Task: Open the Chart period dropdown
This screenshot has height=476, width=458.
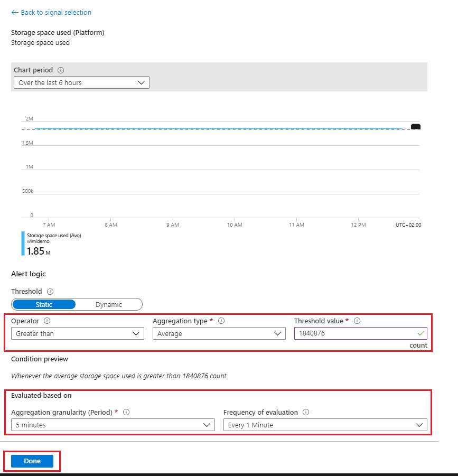Action: click(x=81, y=82)
